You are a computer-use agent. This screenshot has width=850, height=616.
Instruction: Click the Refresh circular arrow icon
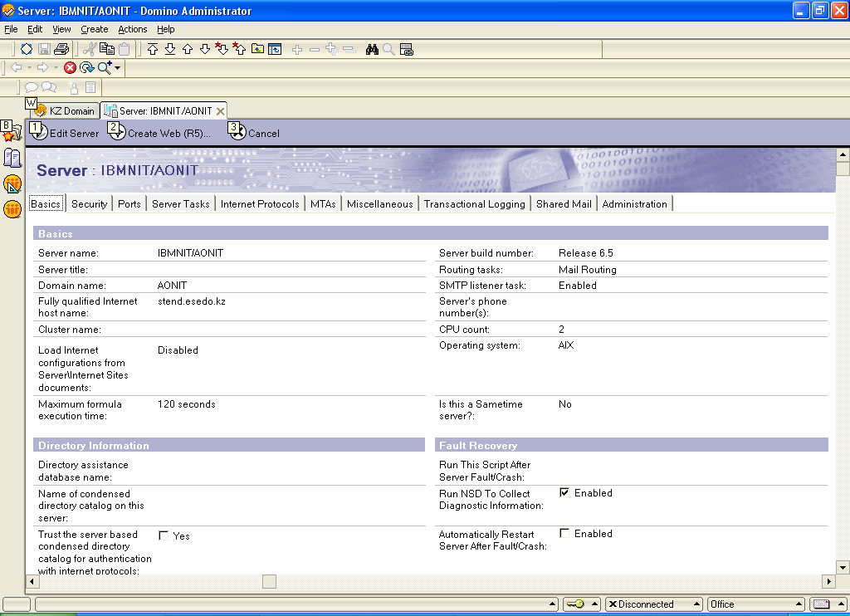86,68
